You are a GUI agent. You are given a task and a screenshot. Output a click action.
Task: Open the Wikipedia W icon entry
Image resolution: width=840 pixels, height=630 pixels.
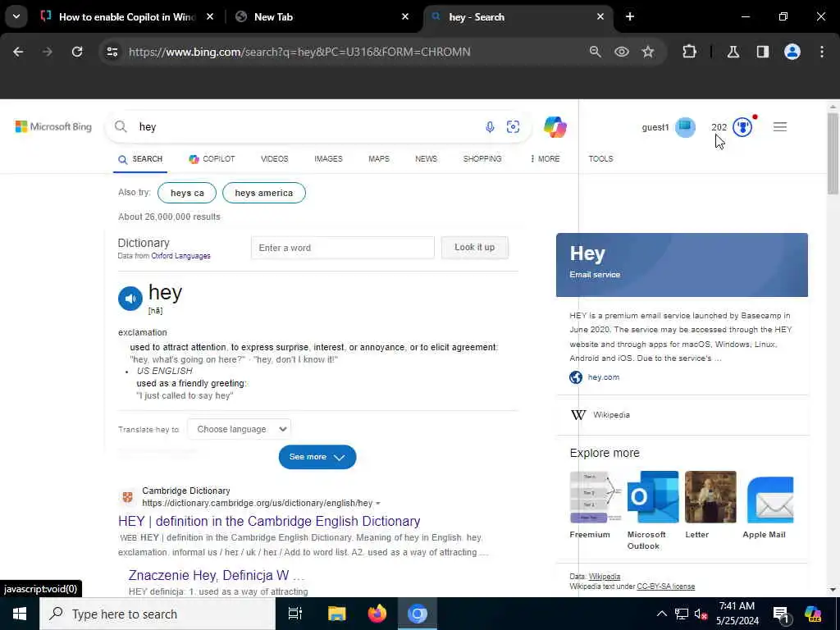(x=578, y=414)
